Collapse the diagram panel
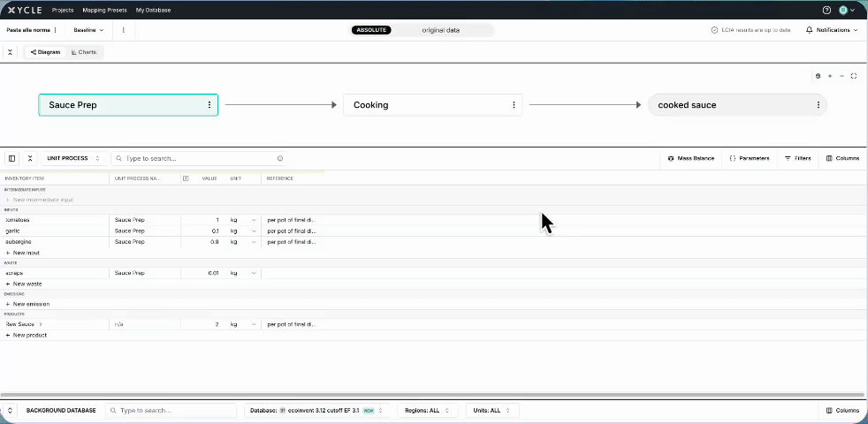Image resolution: width=868 pixels, height=424 pixels. (x=10, y=52)
